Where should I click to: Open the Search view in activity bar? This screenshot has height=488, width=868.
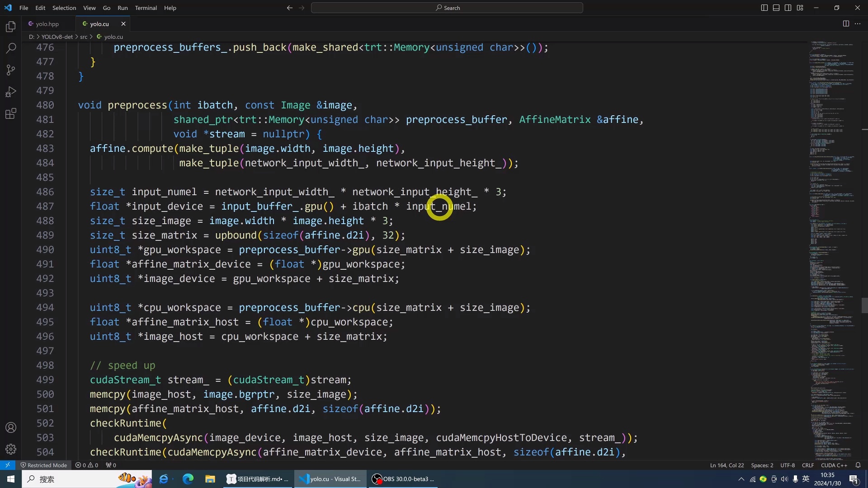click(x=11, y=48)
